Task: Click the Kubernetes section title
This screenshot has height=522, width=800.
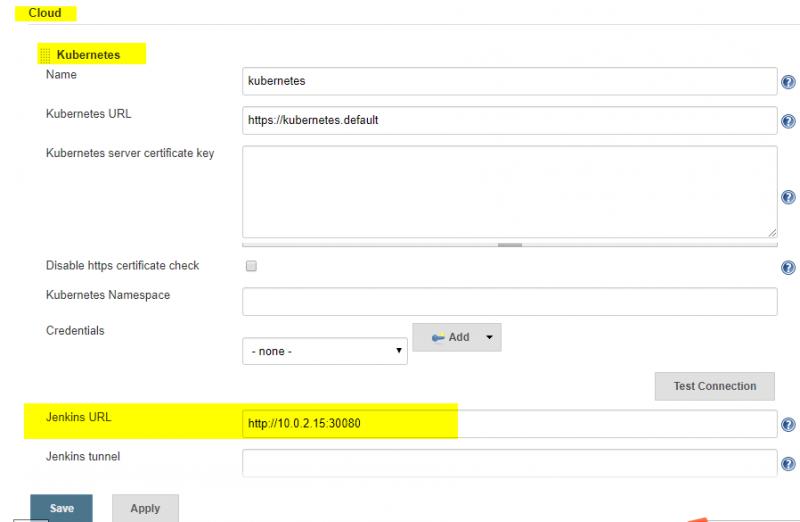Action: click(88, 55)
